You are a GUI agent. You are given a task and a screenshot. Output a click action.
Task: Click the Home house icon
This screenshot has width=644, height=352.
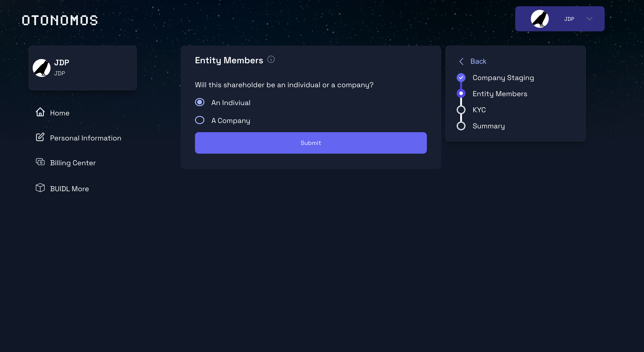[x=40, y=112]
